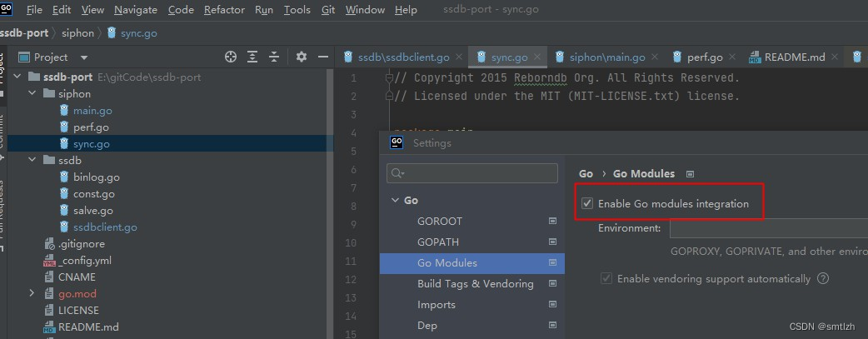Open the Edit menu
Image resolution: width=868 pixels, height=339 pixels.
point(62,10)
